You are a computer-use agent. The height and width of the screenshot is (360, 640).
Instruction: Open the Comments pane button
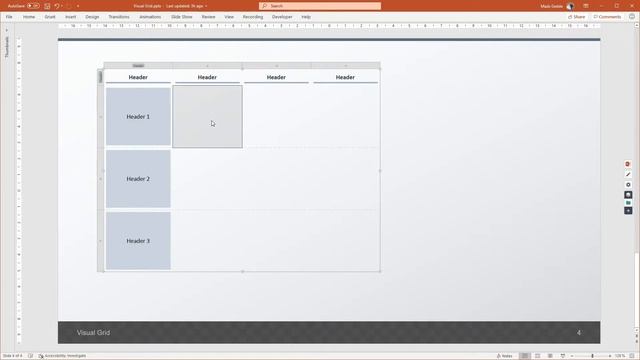(607, 17)
